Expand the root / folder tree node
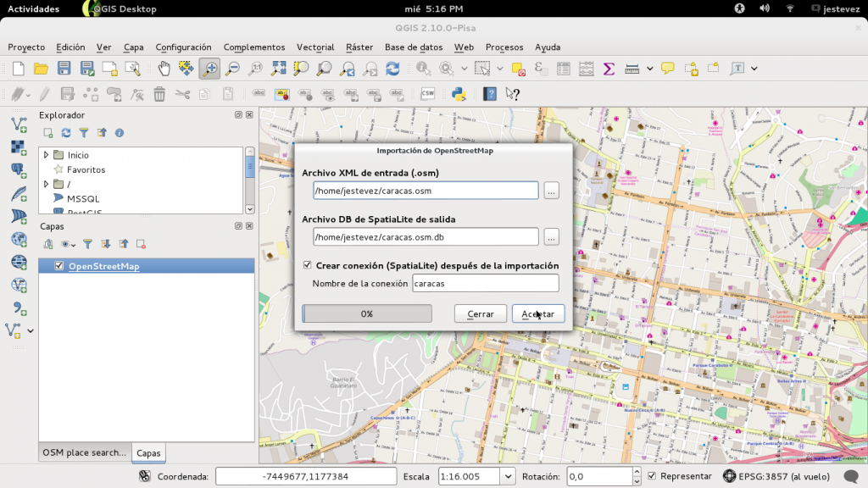The width and height of the screenshot is (868, 488). 47,184
